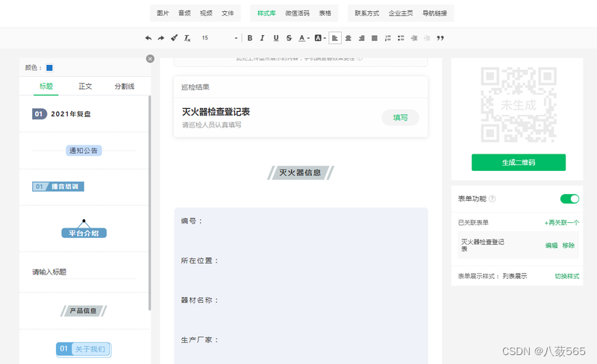The image size is (597, 364).
Task: Undo the last edit
Action: pos(149,38)
